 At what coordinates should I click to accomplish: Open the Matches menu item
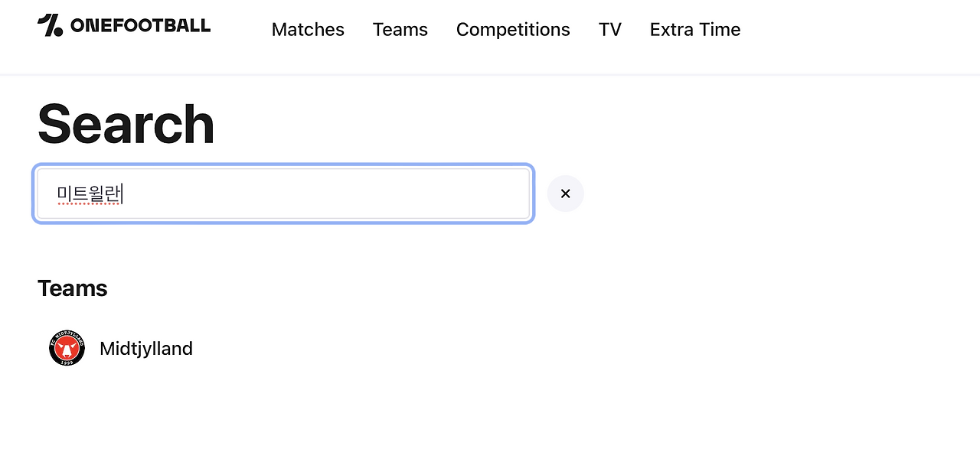pyautogui.click(x=308, y=29)
